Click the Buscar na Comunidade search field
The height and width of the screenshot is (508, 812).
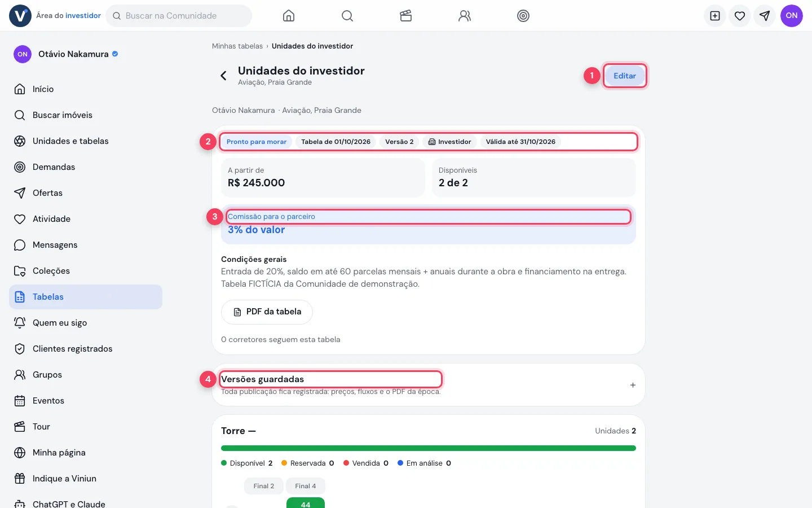pyautogui.click(x=179, y=16)
